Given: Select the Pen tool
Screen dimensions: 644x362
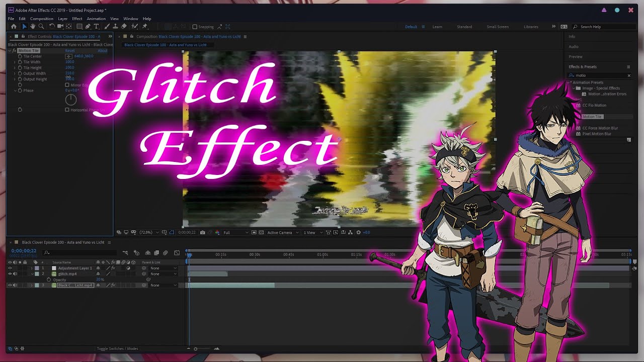Looking at the screenshot, I should pyautogui.click(x=88, y=27).
